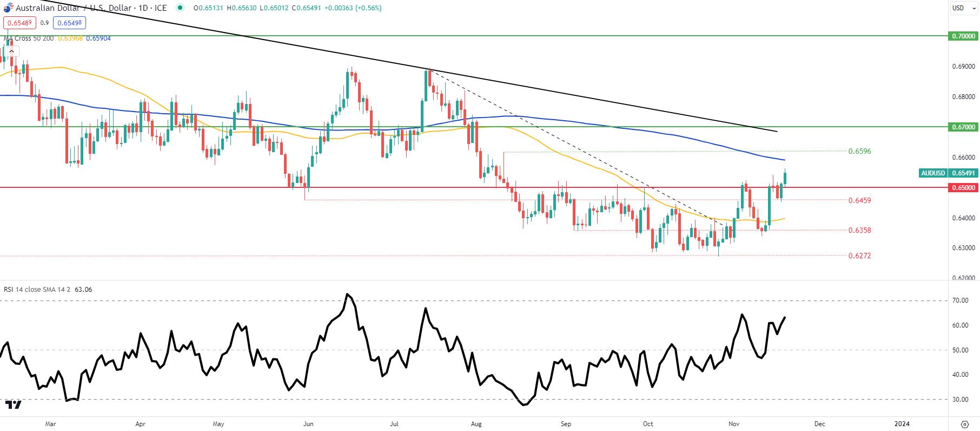Click the 0.66000 price axis label
This screenshot has width=980, height=431.
[x=964, y=158]
